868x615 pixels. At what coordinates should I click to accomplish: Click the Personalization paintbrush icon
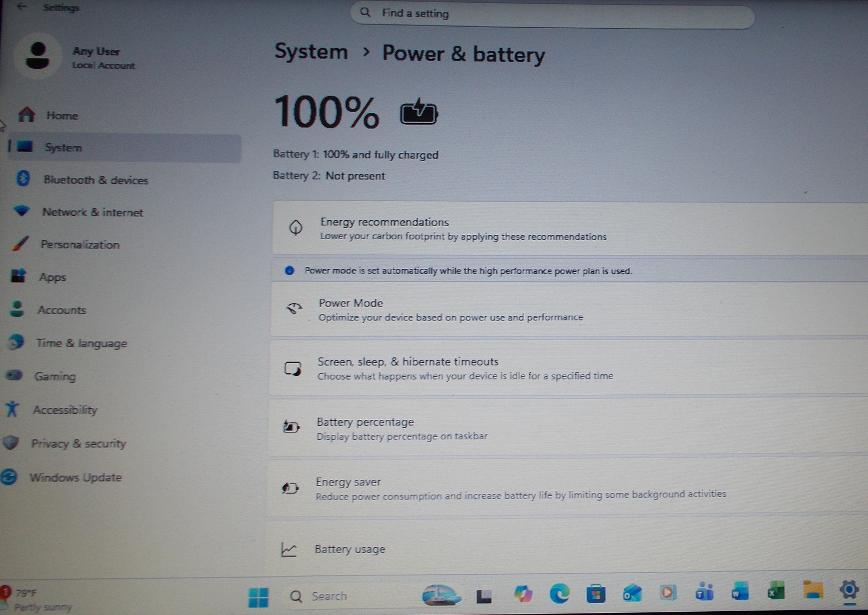pos(21,243)
